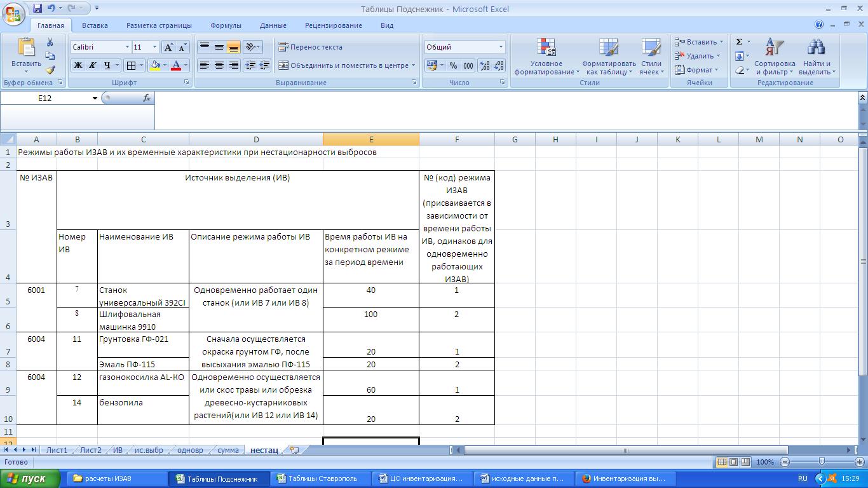Click the insert function fx icon

click(x=147, y=98)
